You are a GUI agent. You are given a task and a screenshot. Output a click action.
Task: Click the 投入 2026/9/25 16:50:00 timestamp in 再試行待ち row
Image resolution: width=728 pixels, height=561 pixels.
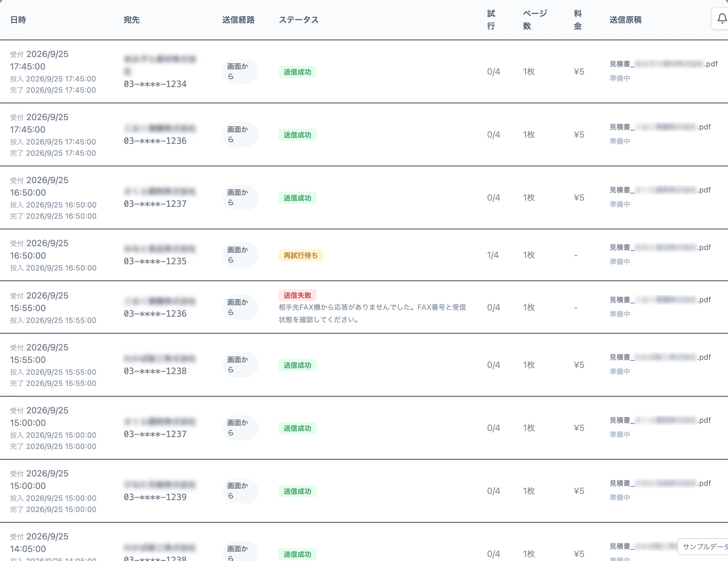(53, 268)
